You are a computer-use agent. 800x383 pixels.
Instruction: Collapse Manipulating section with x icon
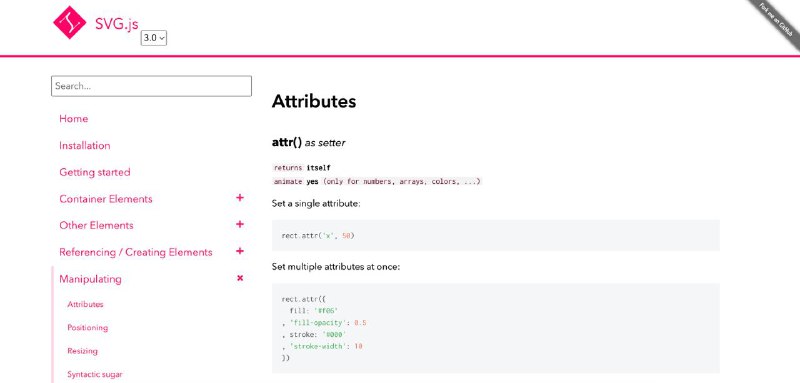240,278
